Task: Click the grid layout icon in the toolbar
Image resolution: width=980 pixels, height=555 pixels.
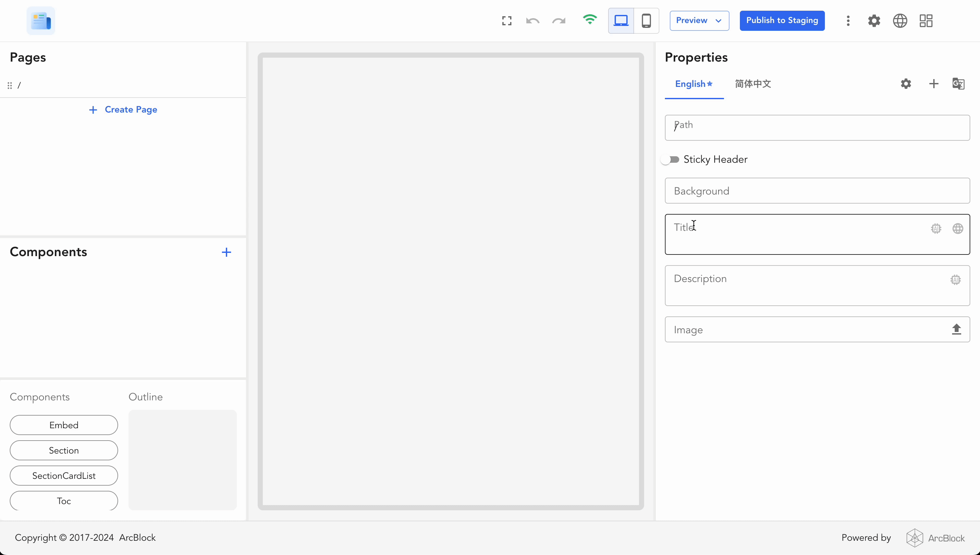Action: pyautogui.click(x=925, y=20)
